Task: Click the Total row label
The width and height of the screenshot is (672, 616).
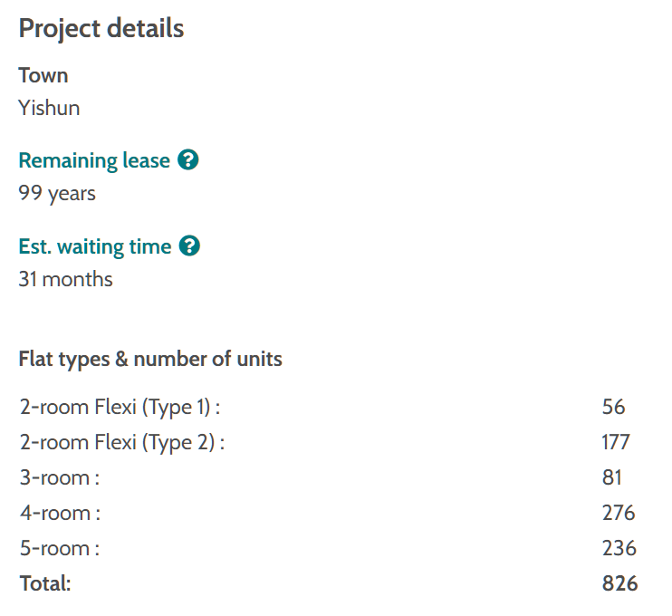Action: pyautogui.click(x=45, y=583)
